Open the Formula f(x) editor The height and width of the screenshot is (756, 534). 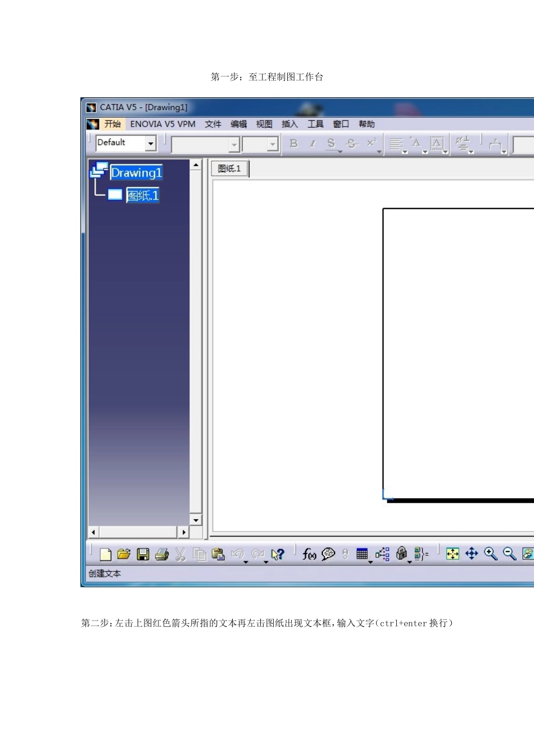[309, 554]
